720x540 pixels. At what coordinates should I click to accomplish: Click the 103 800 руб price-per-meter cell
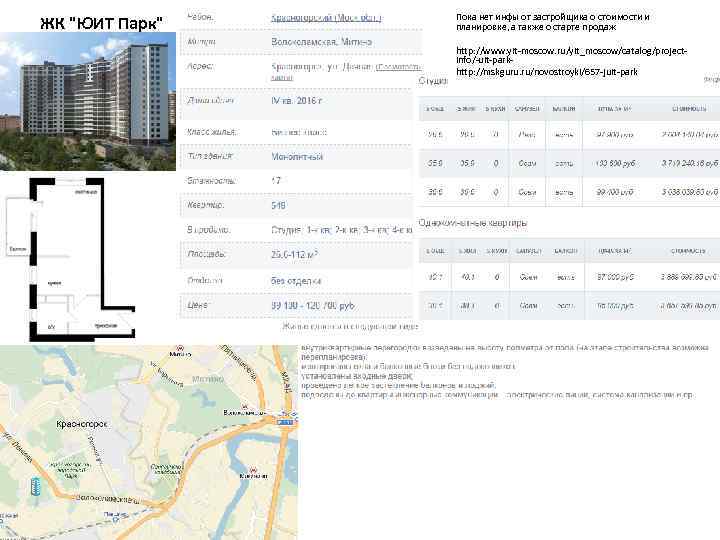615,163
